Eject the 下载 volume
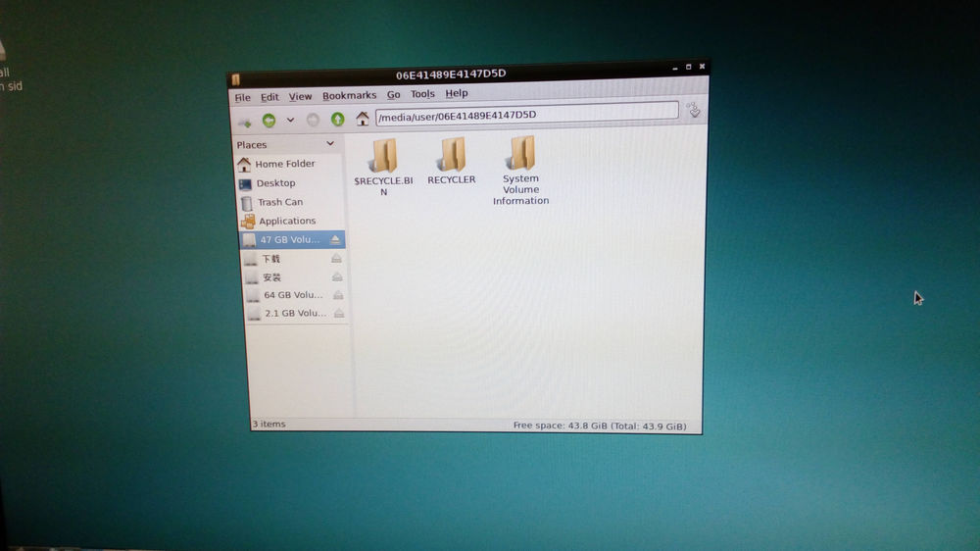Image resolution: width=980 pixels, height=551 pixels. tap(336, 258)
